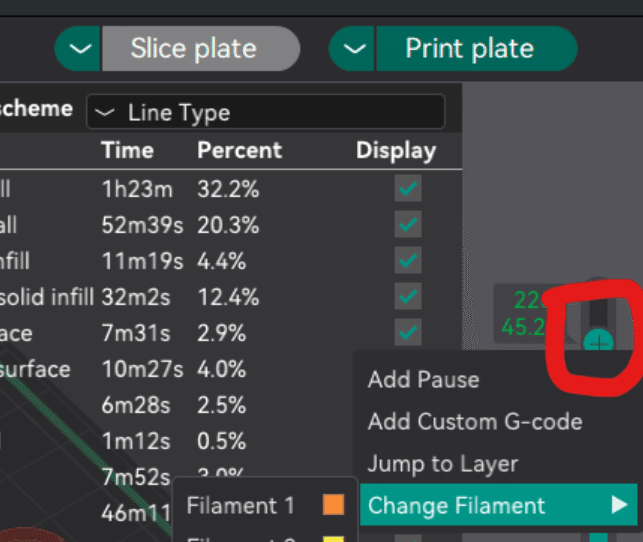Click the Display column header
The image size is (643, 542).
(x=396, y=151)
